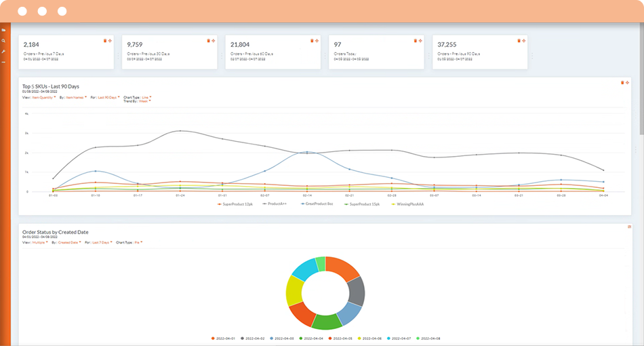Click move icon on Top 5 SKUs chart

pos(627,83)
